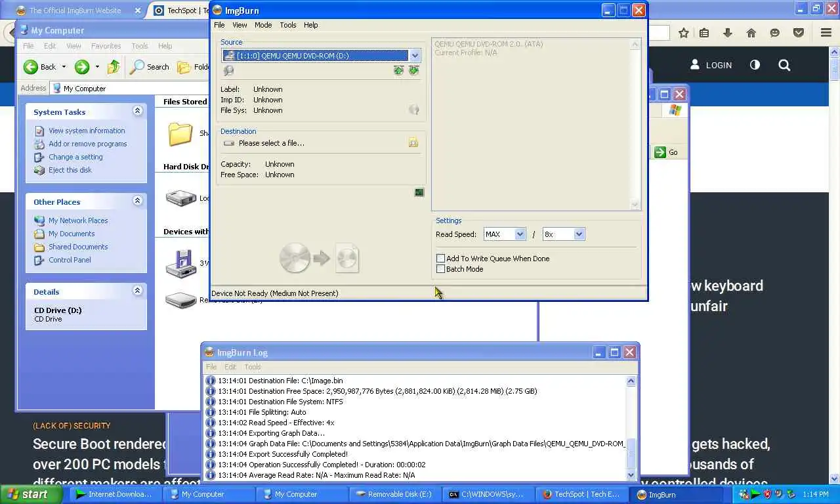Click Forward arrow in My Computer toolbar
This screenshot has height=504, width=840.
click(x=82, y=66)
